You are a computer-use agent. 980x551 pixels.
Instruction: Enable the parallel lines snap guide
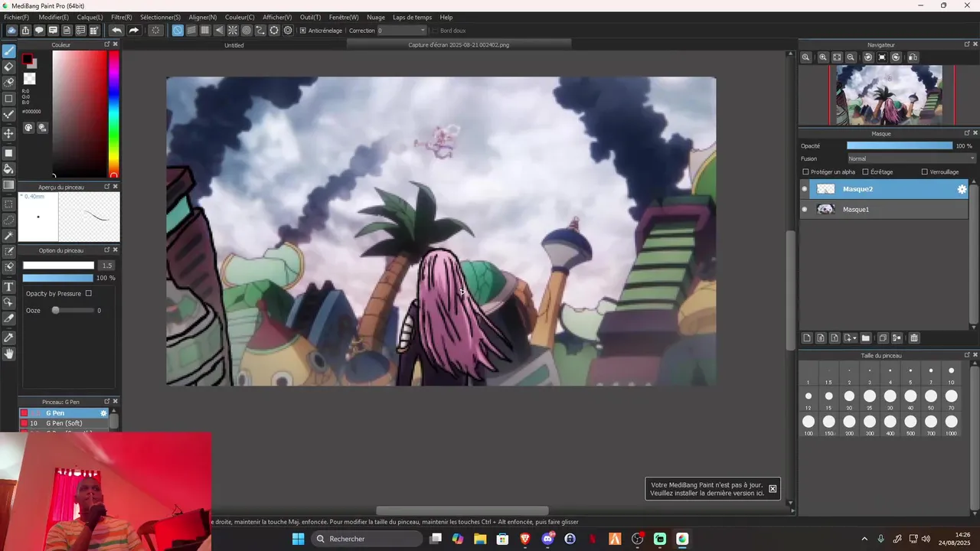click(191, 31)
